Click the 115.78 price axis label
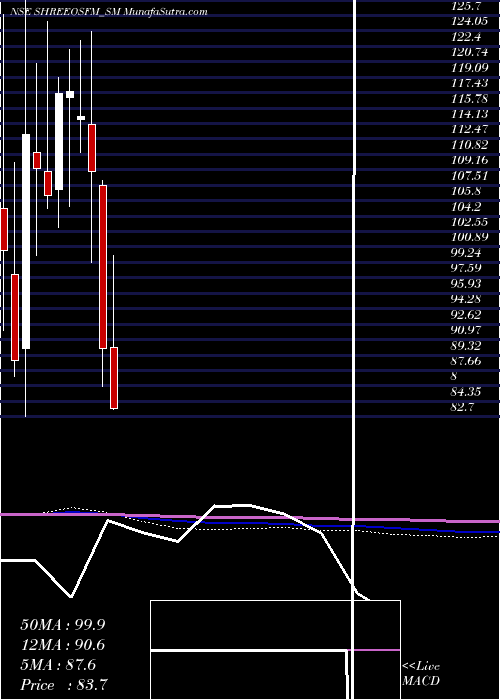 pos(470,98)
